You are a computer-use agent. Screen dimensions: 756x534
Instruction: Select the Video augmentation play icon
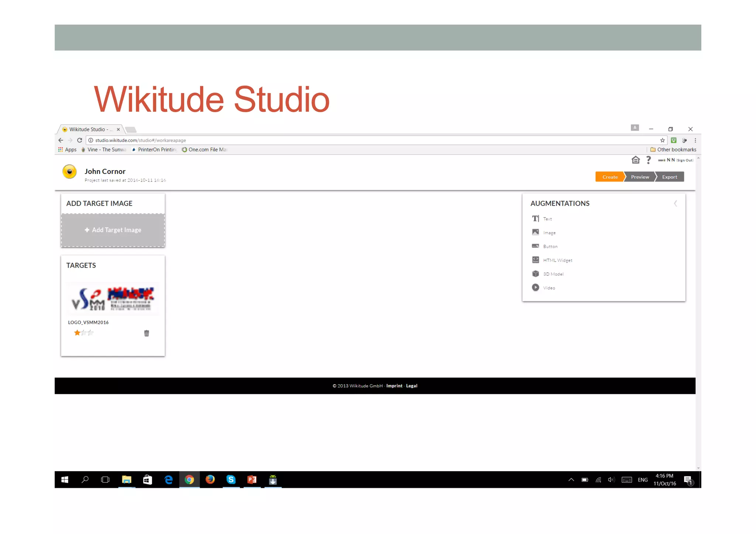coord(535,287)
